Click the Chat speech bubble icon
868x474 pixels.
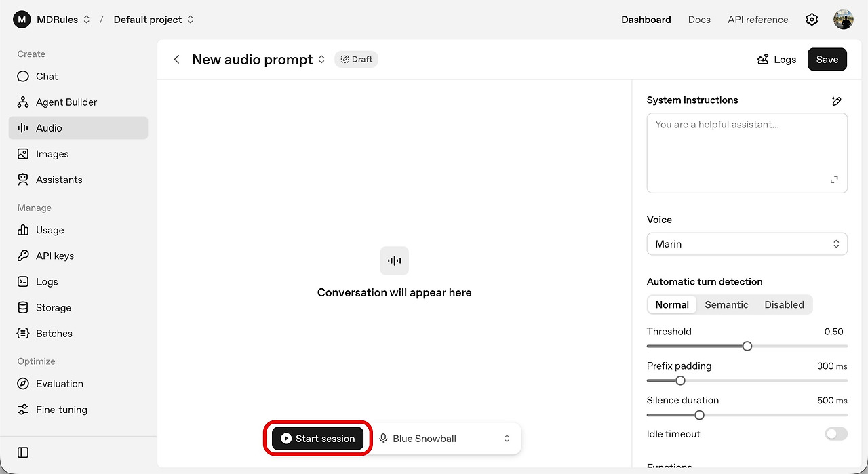coord(23,76)
